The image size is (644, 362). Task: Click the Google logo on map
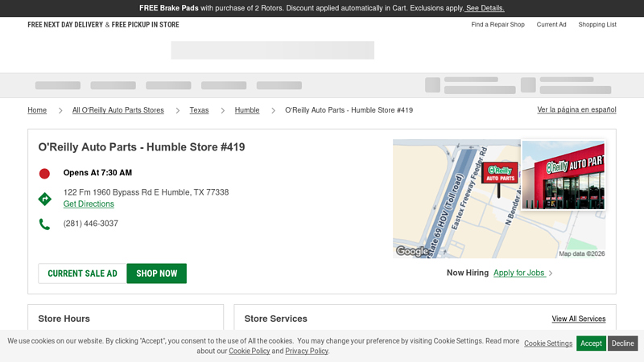[x=412, y=251]
